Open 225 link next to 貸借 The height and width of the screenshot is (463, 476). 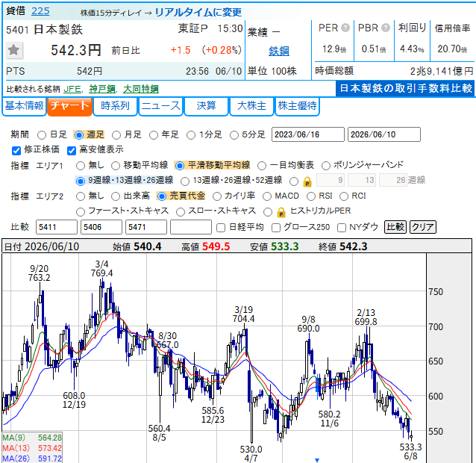pyautogui.click(x=40, y=11)
